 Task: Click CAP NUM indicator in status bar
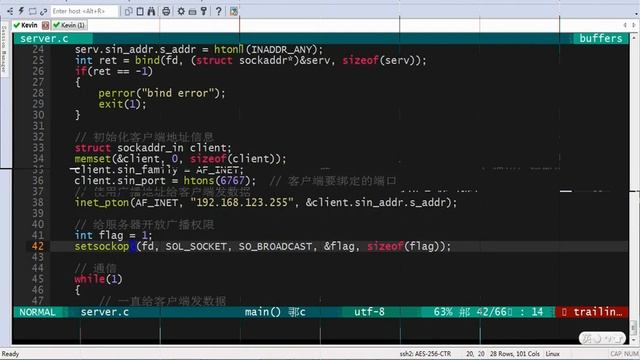[624, 354]
